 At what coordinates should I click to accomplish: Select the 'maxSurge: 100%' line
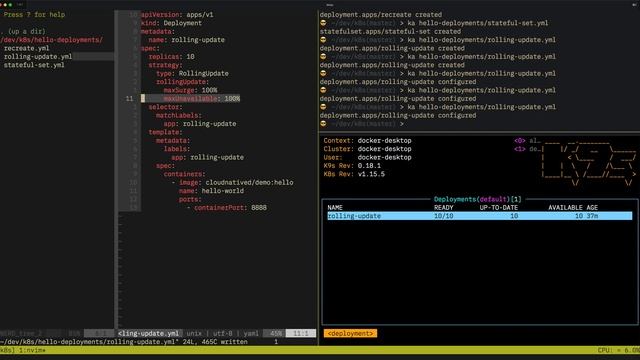[191, 90]
